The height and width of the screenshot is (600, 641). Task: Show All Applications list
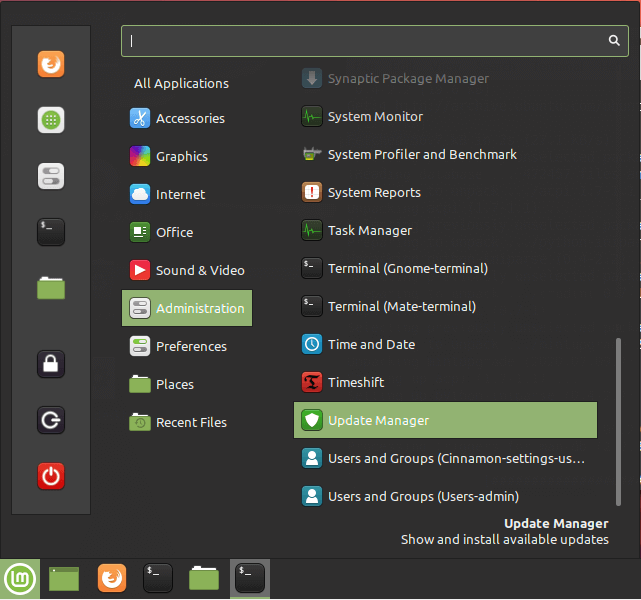[181, 83]
